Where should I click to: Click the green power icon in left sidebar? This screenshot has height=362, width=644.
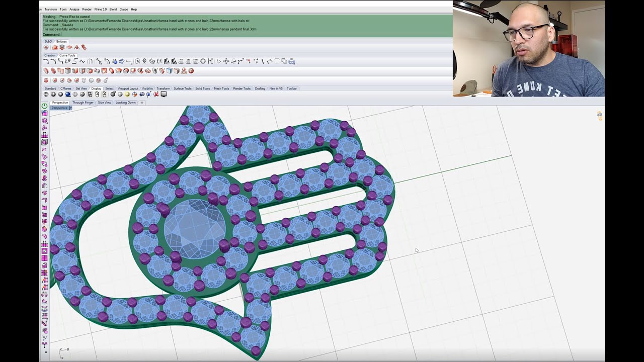point(44,106)
